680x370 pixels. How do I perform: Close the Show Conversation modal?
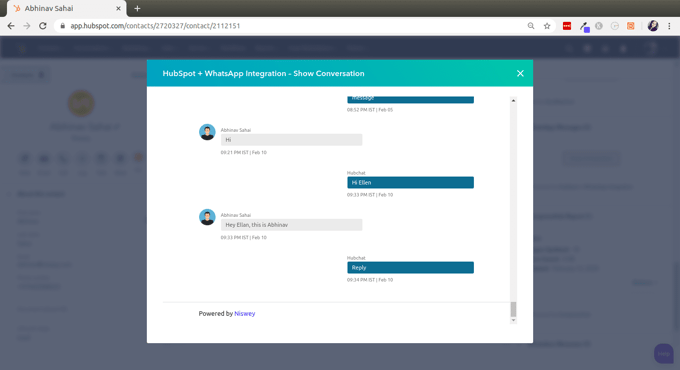click(x=520, y=73)
